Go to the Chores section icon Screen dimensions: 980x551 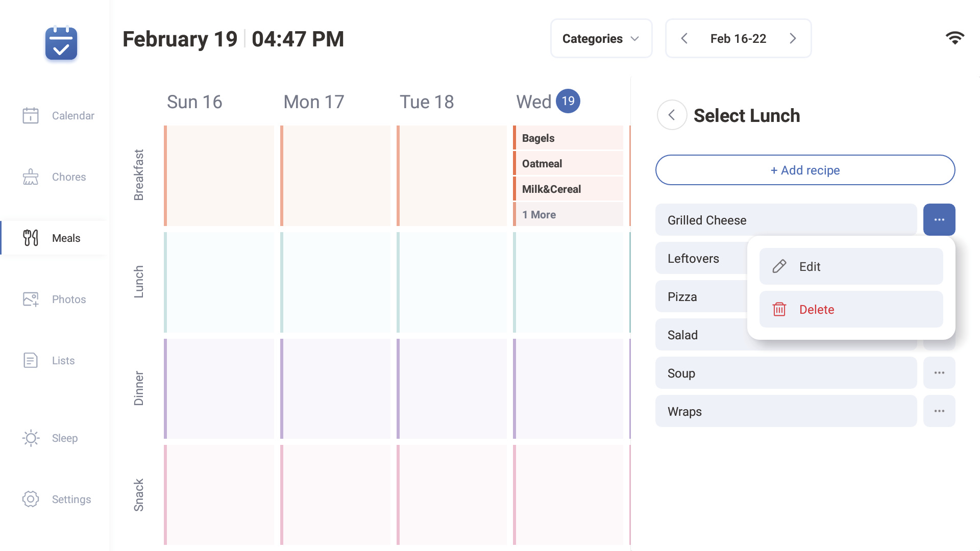click(x=31, y=177)
